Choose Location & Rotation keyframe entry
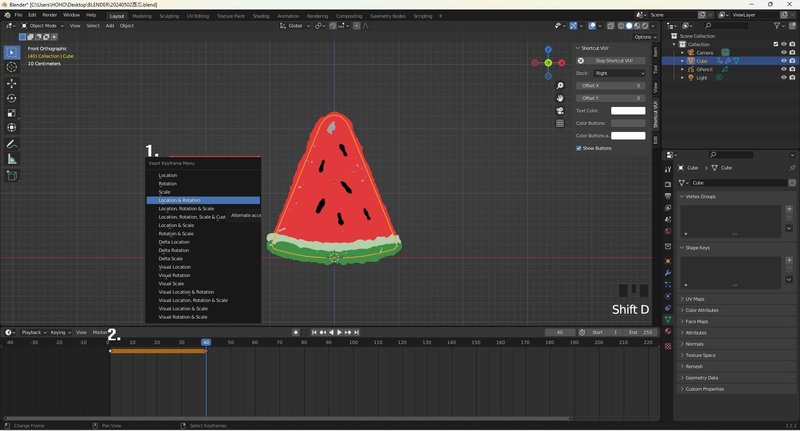Image resolution: width=800 pixels, height=431 pixels. (x=203, y=200)
